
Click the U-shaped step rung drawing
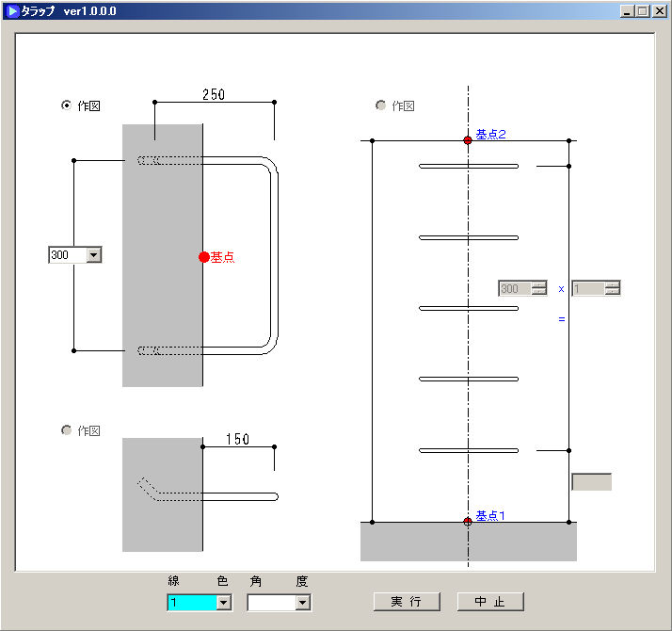coord(275,254)
